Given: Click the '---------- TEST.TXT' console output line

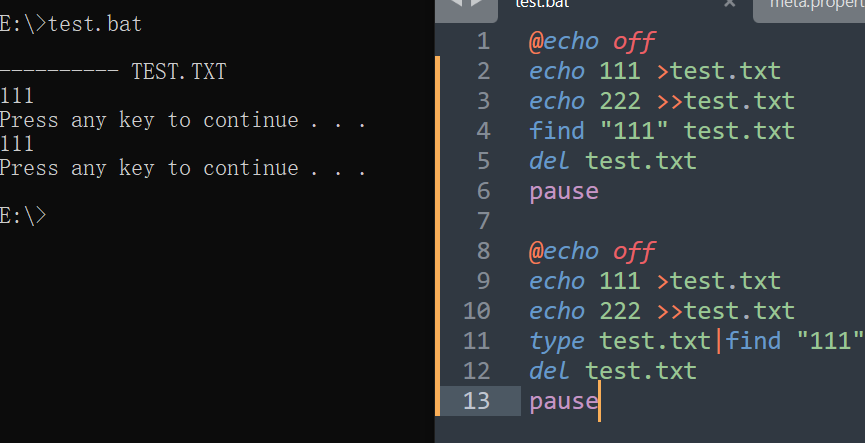Looking at the screenshot, I should (x=113, y=72).
